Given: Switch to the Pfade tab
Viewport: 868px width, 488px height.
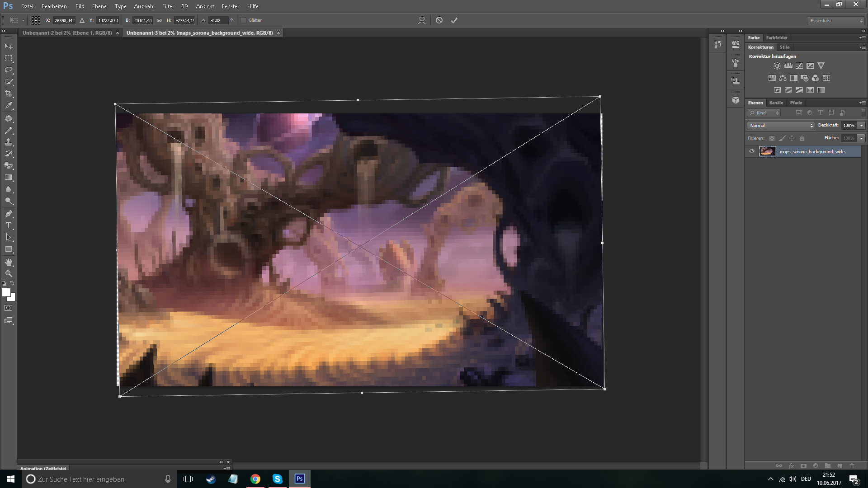Looking at the screenshot, I should pos(796,103).
